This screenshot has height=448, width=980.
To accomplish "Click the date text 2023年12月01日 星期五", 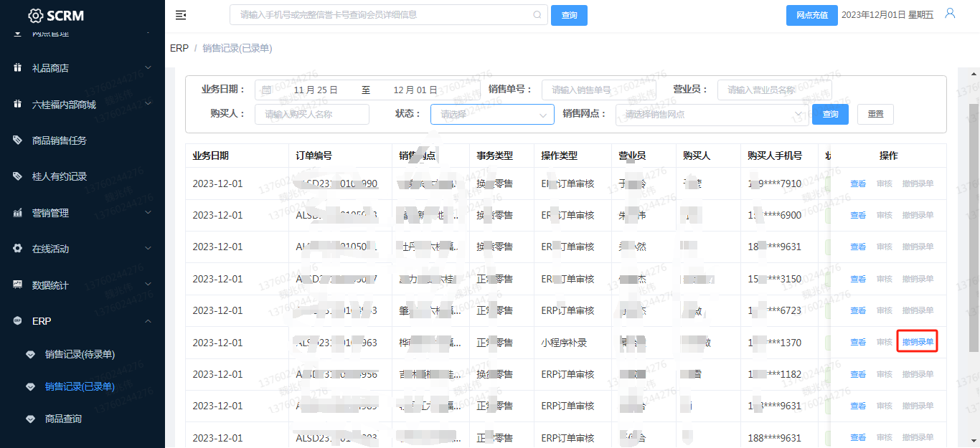I will (x=888, y=15).
